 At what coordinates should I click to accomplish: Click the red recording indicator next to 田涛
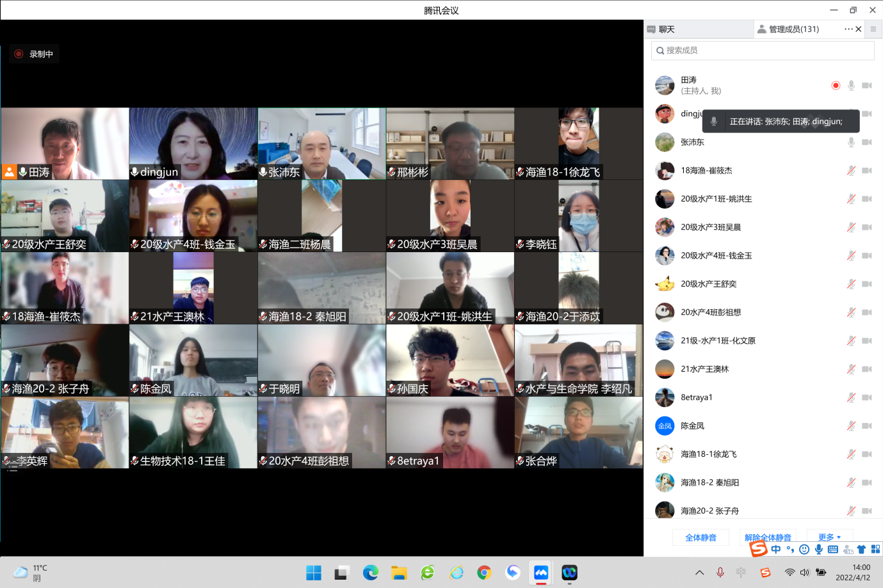(x=836, y=86)
